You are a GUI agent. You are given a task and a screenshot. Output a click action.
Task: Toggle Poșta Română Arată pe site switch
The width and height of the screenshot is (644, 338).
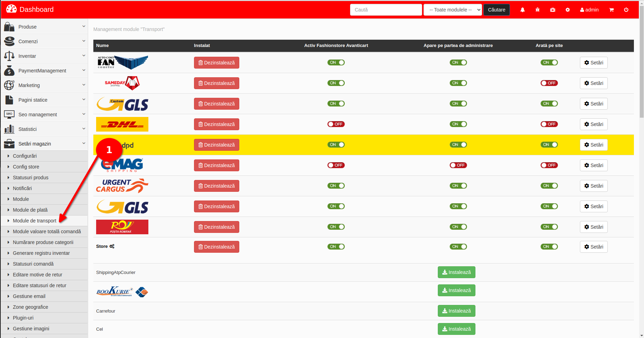549,227
